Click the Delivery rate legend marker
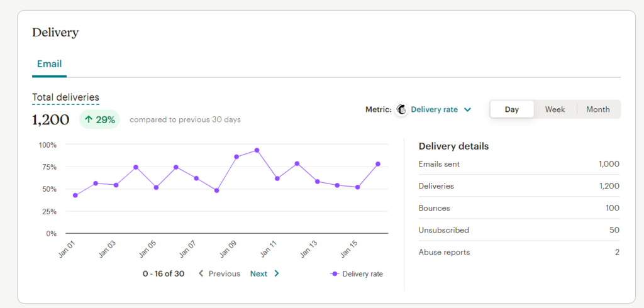The image size is (644, 308). [x=335, y=274]
